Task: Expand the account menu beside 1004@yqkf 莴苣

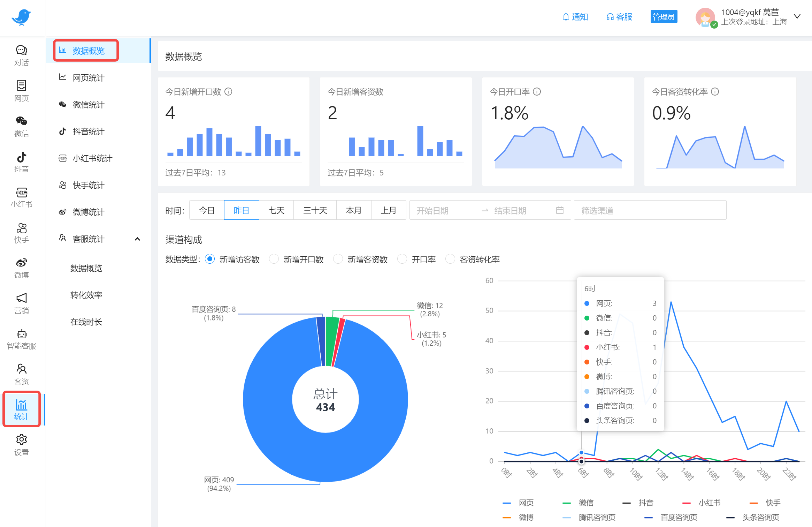Action: (797, 16)
